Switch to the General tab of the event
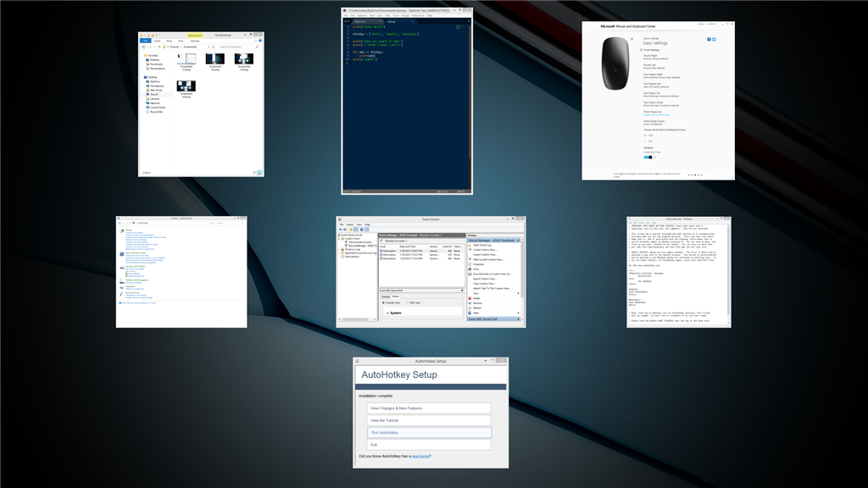The height and width of the screenshot is (488, 868). point(384,297)
